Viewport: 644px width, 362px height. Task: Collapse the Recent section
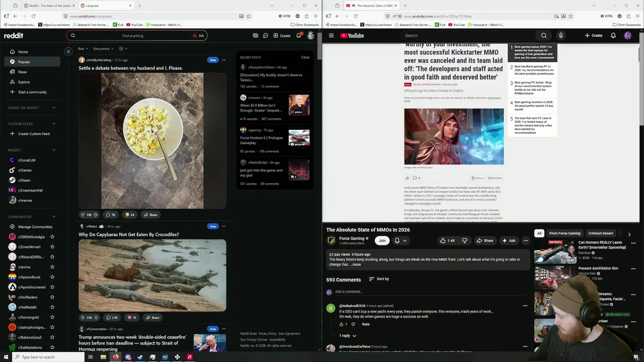(54, 150)
